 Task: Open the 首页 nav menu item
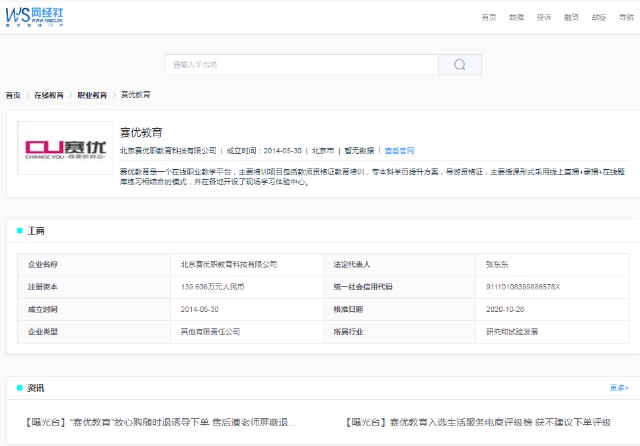489,17
